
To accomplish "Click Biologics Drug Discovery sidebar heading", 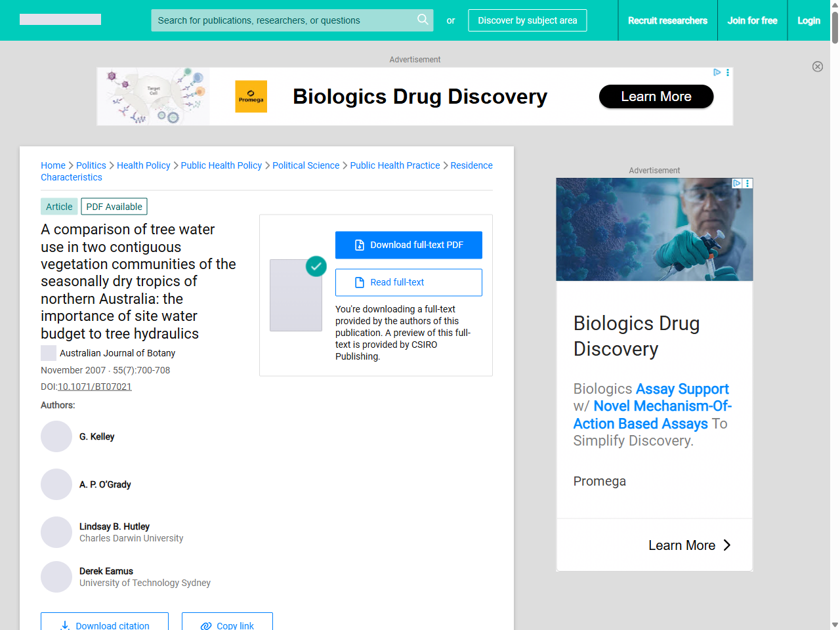I will pyautogui.click(x=637, y=336).
